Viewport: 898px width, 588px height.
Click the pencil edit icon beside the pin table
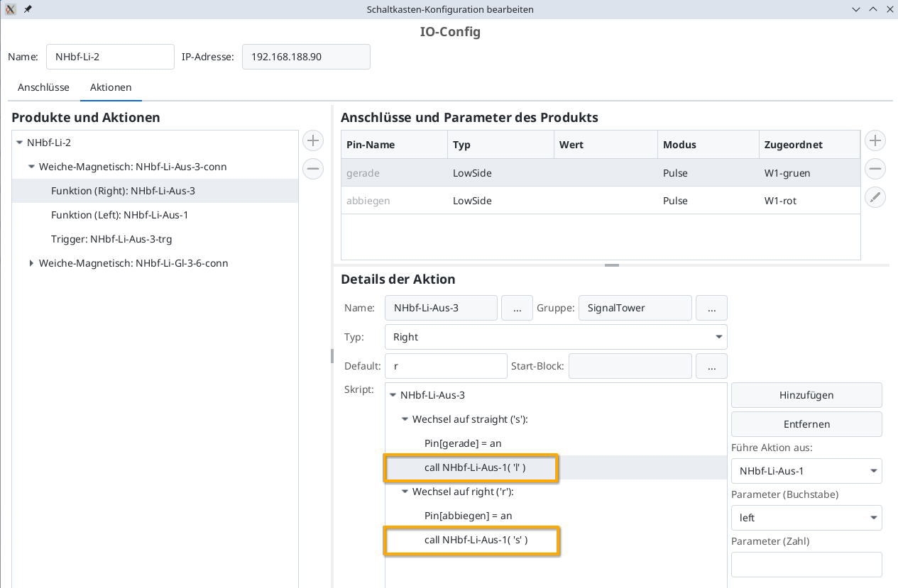875,197
